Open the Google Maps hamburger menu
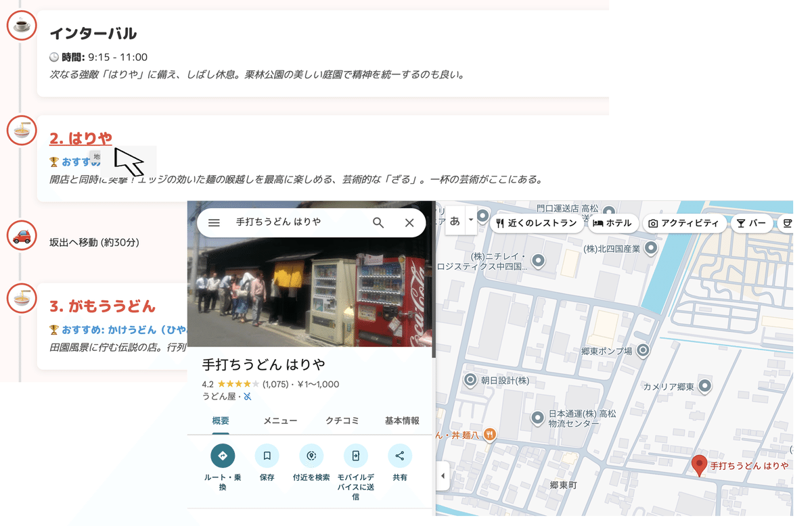The width and height of the screenshot is (812, 526). point(214,223)
